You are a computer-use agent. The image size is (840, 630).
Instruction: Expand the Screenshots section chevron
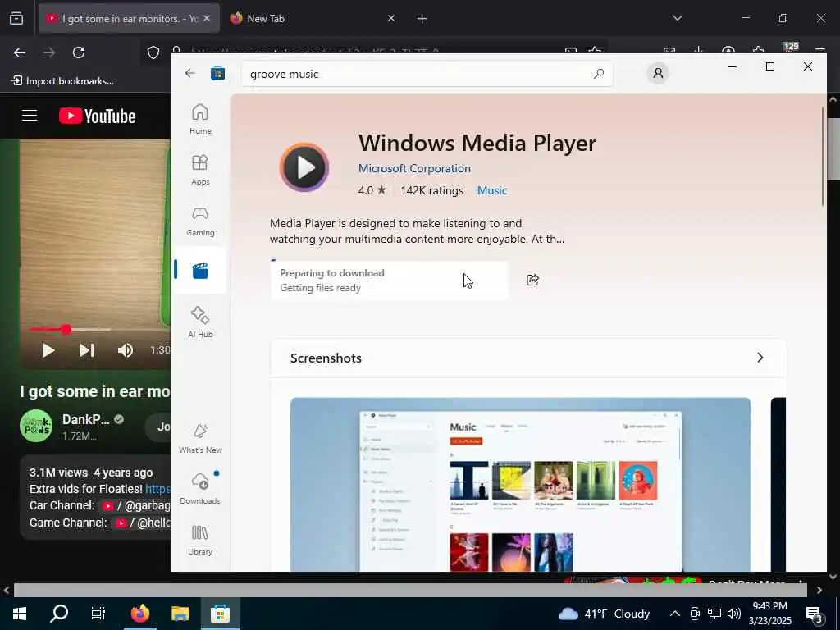click(760, 358)
